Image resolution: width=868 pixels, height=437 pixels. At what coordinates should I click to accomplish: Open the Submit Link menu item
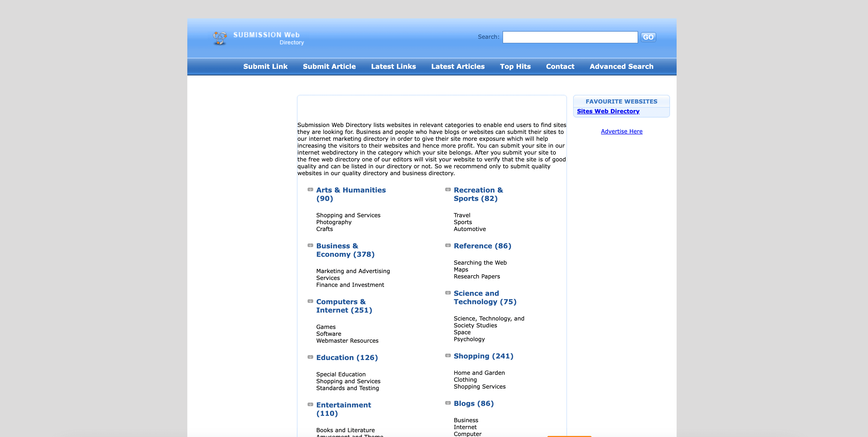point(265,67)
